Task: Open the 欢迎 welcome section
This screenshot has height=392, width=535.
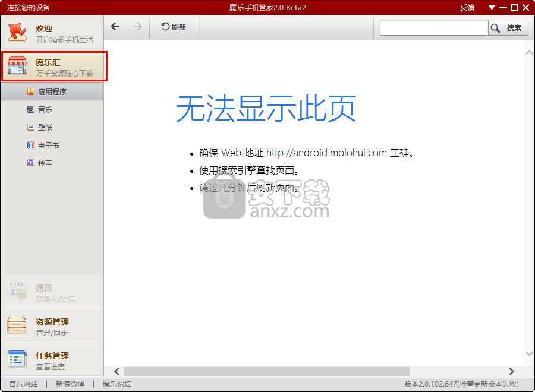Action: pos(52,33)
